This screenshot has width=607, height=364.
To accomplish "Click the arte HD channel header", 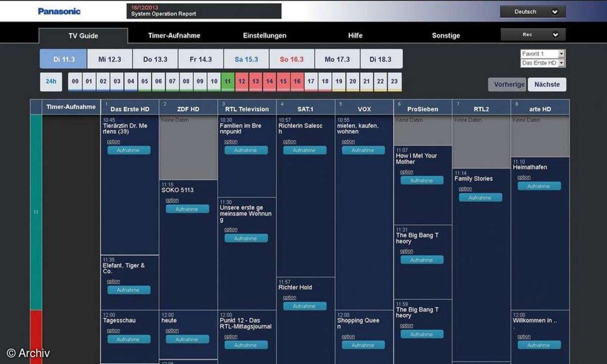I will click(x=540, y=107).
